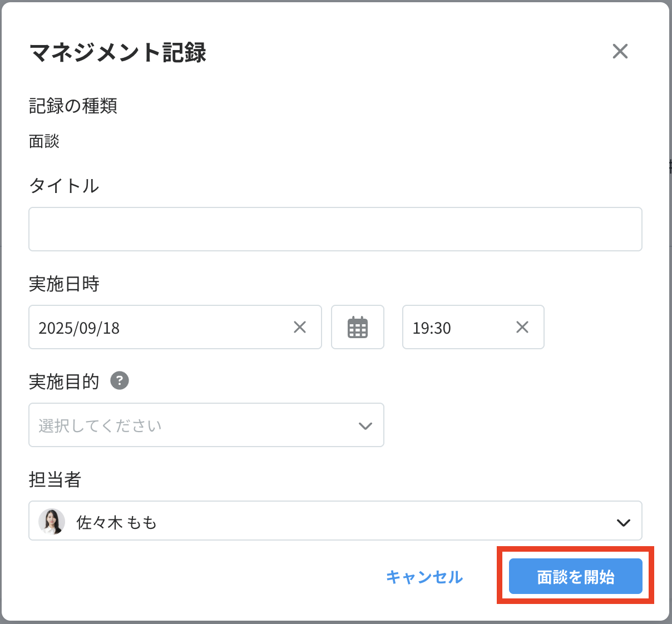Click the 担当者 label
672x624 pixels.
click(x=55, y=479)
